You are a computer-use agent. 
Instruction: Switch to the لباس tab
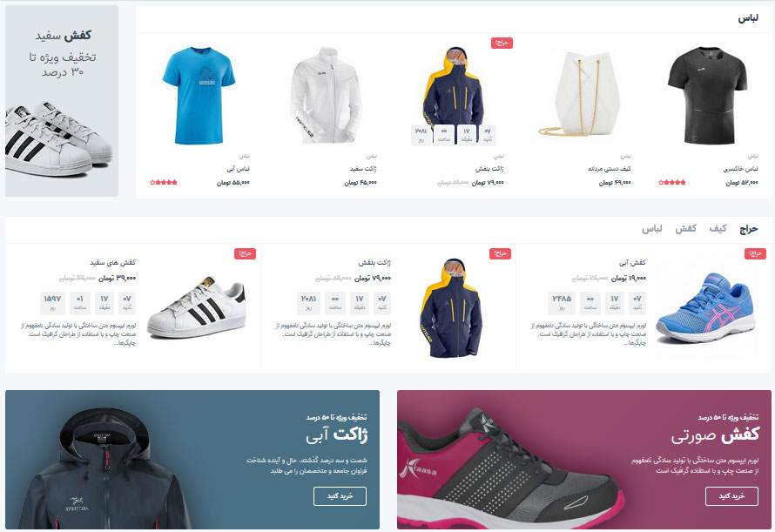pyautogui.click(x=652, y=228)
